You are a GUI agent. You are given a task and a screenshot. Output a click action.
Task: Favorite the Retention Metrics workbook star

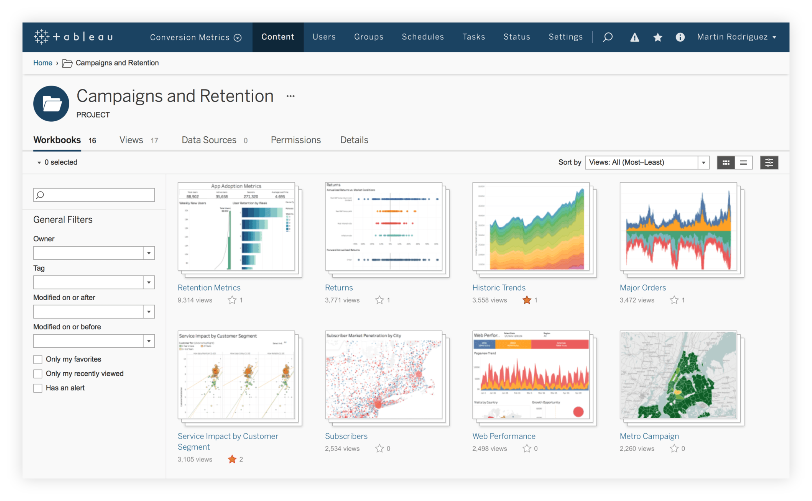tap(233, 299)
